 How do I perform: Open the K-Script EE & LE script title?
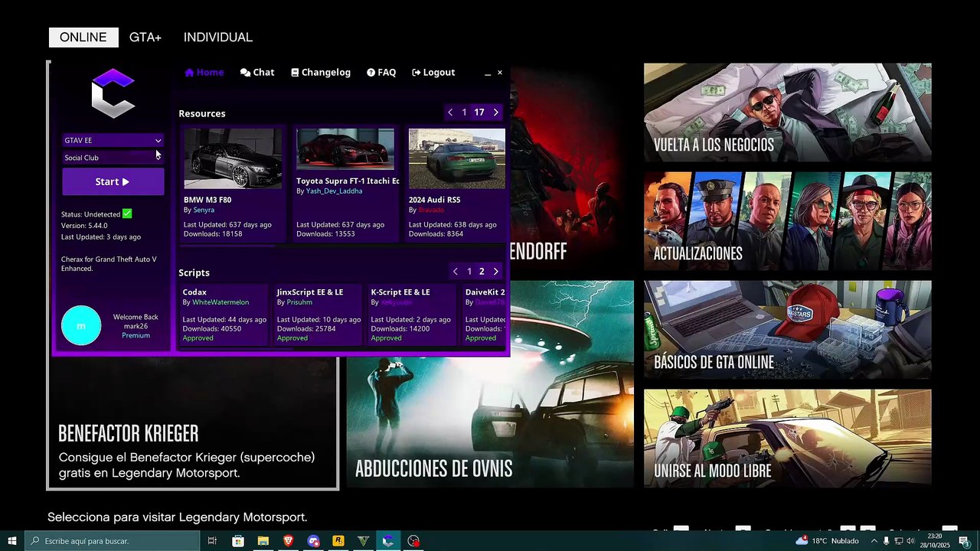click(x=400, y=292)
